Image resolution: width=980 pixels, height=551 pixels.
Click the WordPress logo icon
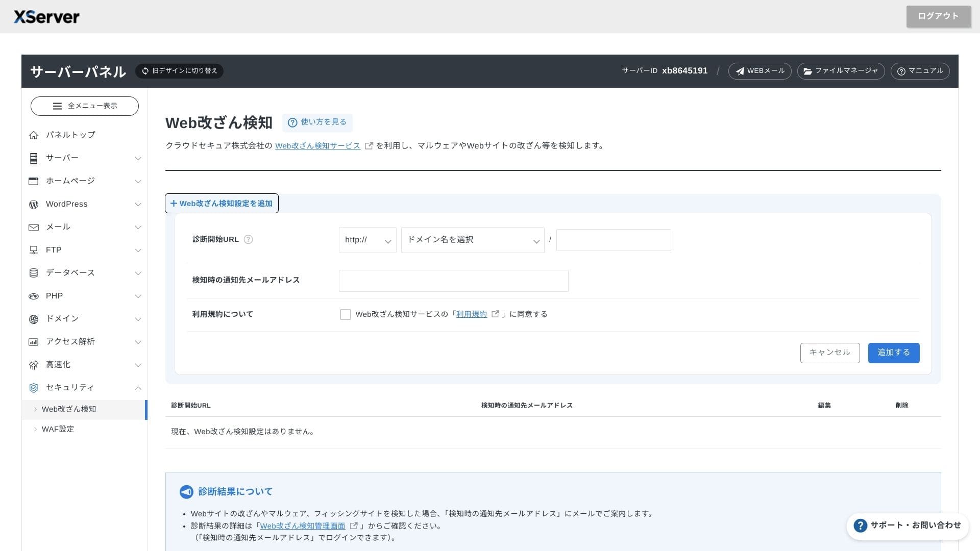pos(34,204)
